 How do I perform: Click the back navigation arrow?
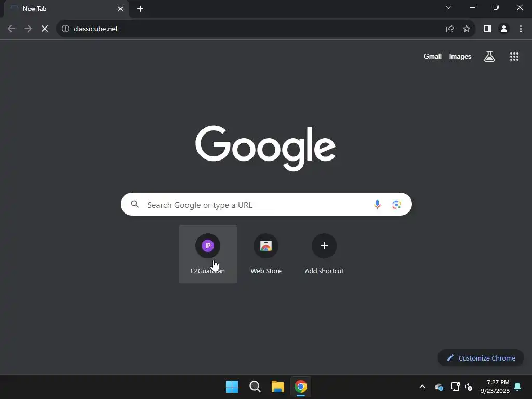click(11, 29)
